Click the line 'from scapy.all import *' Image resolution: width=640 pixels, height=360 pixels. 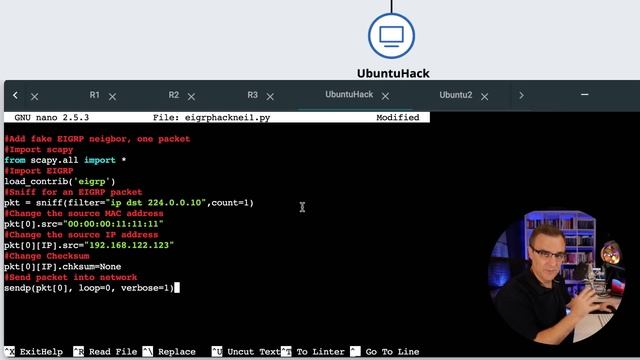click(65, 160)
